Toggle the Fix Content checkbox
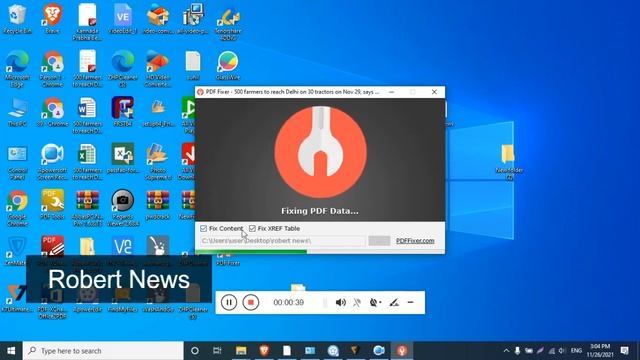640x360 pixels. coord(204,229)
